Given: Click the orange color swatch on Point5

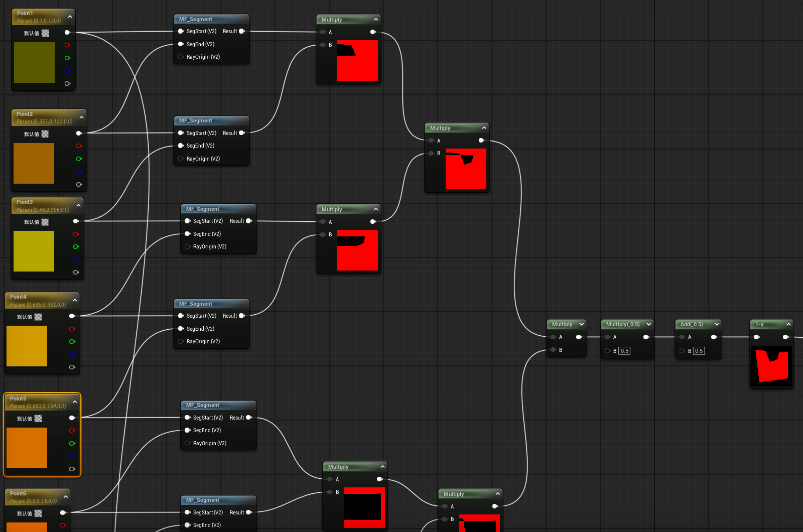Looking at the screenshot, I should [x=27, y=448].
